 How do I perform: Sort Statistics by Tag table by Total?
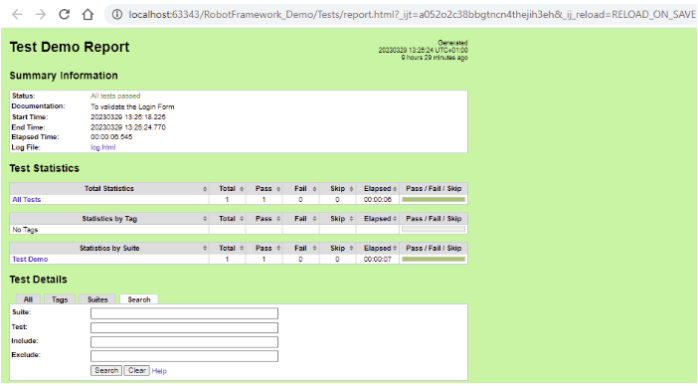(x=227, y=219)
